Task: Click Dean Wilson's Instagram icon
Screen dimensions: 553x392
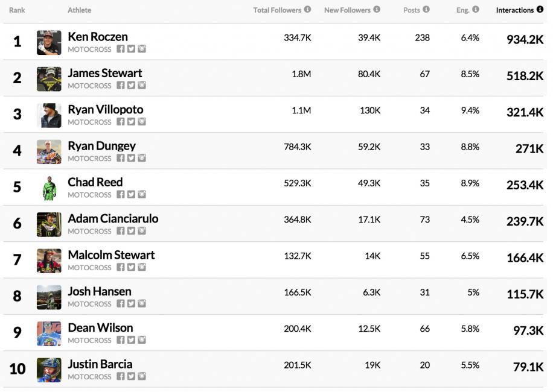Action: 141,340
